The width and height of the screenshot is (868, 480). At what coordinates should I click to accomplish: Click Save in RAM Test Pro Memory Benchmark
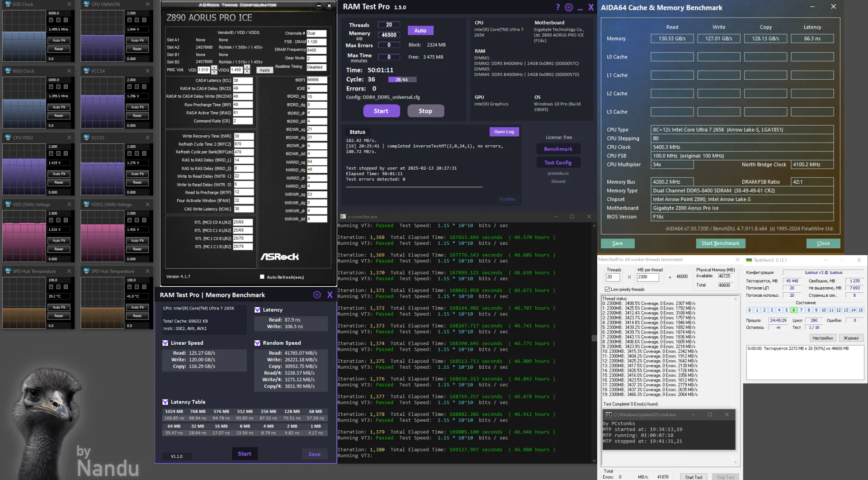pos(315,454)
